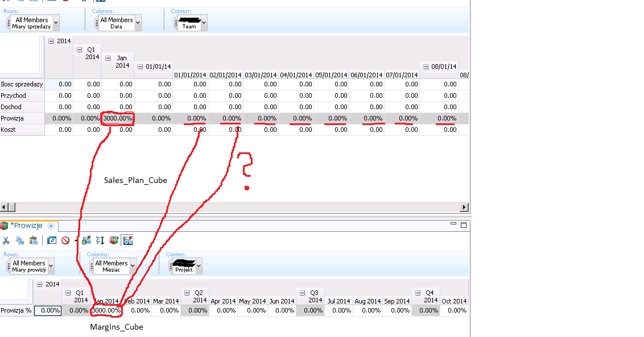Click the blue reset view icon
The image size is (644, 337).
pos(52,240)
